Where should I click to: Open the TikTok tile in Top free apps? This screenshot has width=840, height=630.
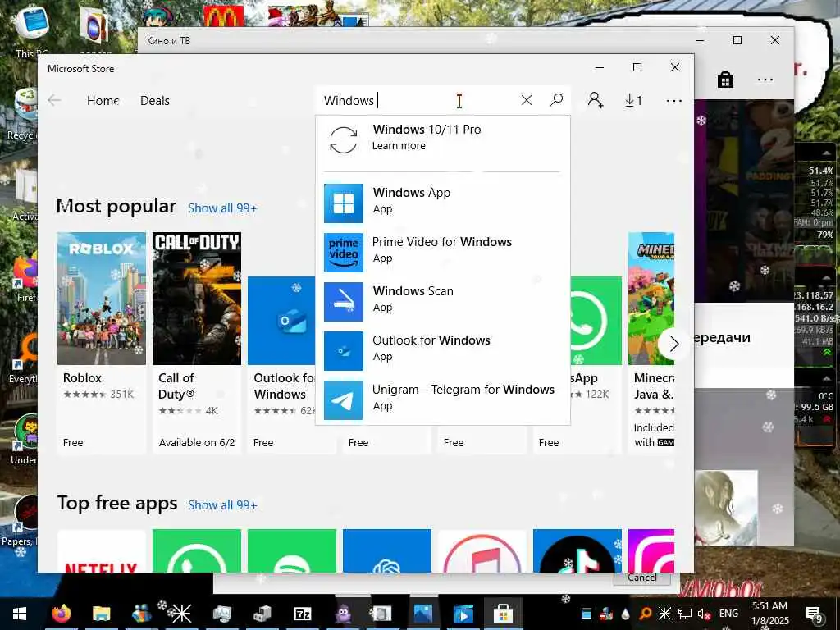(x=577, y=550)
